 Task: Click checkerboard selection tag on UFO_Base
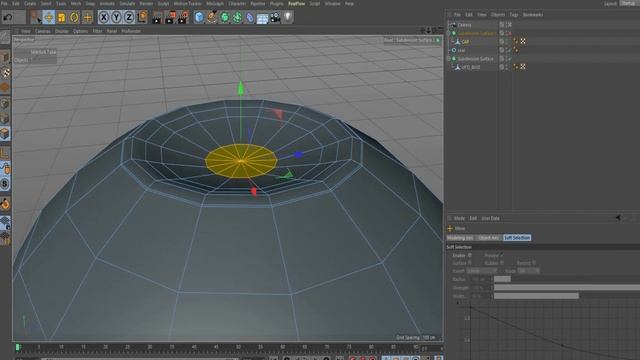[523, 67]
